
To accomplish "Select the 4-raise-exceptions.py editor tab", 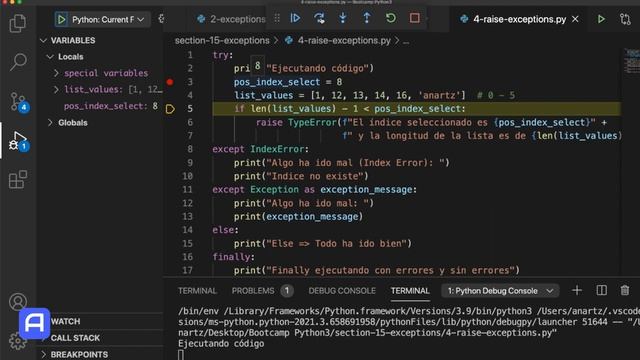I will pos(519,19).
